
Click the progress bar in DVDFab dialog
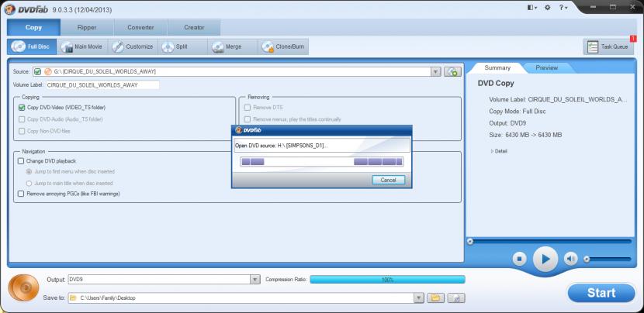(x=321, y=162)
